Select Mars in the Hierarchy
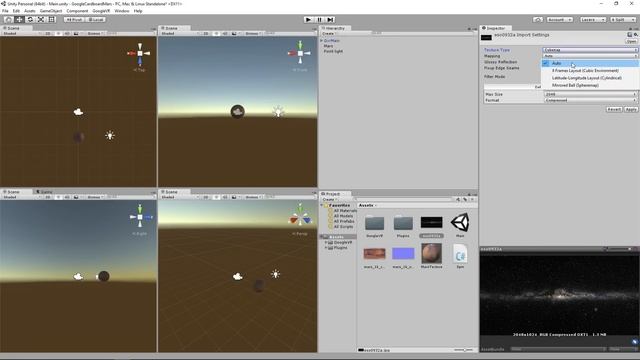The width and height of the screenshot is (640, 360). (x=329, y=46)
